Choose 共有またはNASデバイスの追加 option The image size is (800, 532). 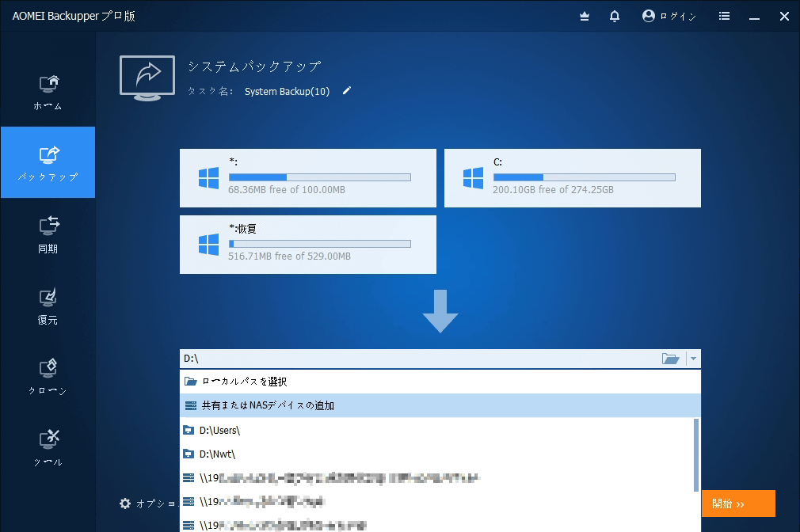tap(440, 405)
